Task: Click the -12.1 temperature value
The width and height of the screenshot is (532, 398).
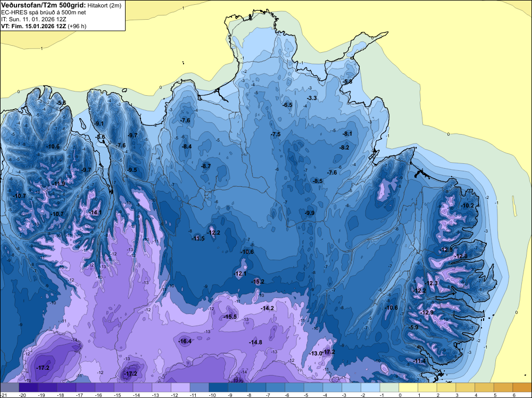Action: [x=240, y=273]
